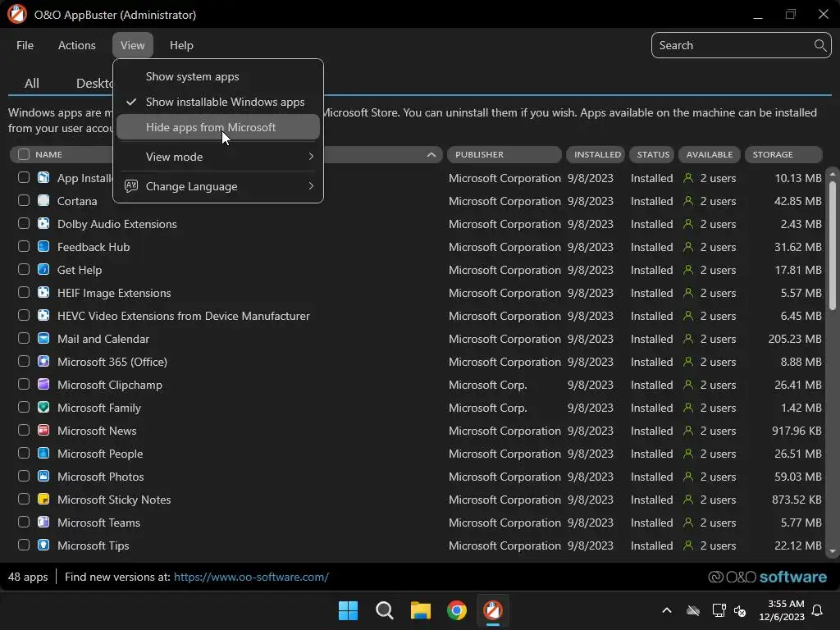Open the Actions menu

76,45
